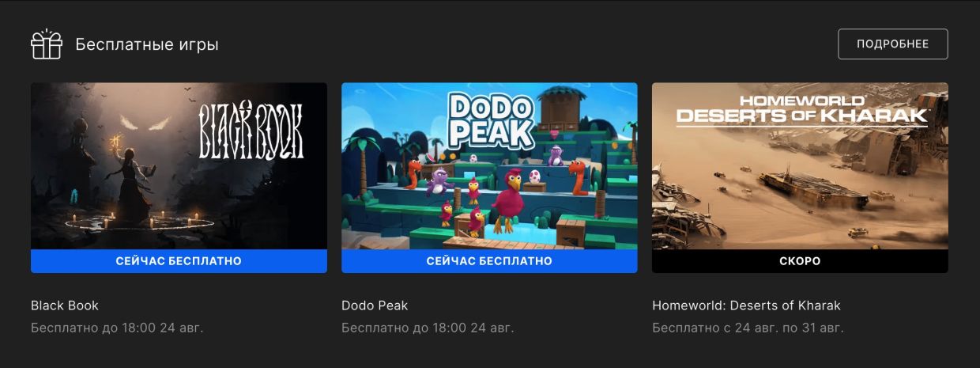
Task: Open Homeworld: Deserts of Kharak title link
Action: (746, 305)
